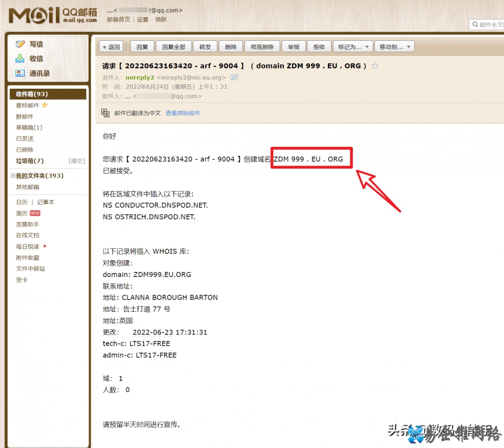This screenshot has height=448, width=504.
Task: Click the receive mail (收信) icon
Action: (20, 58)
